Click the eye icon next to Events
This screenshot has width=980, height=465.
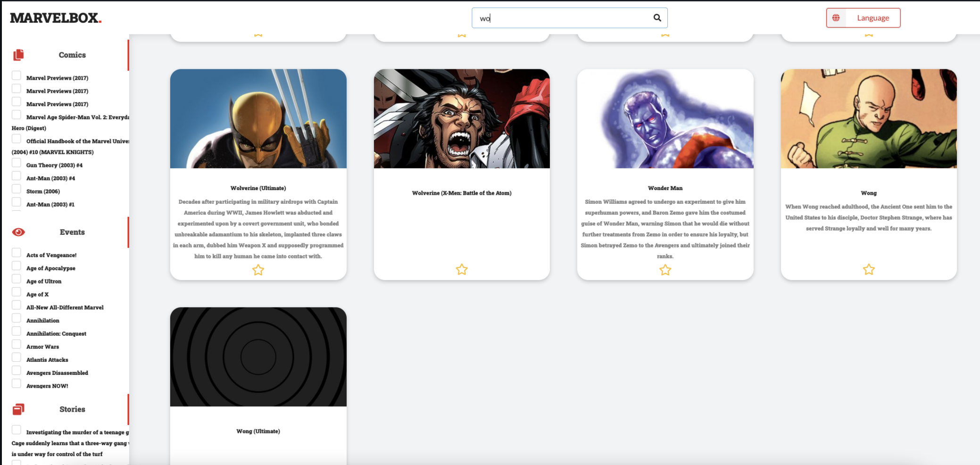[x=17, y=232]
